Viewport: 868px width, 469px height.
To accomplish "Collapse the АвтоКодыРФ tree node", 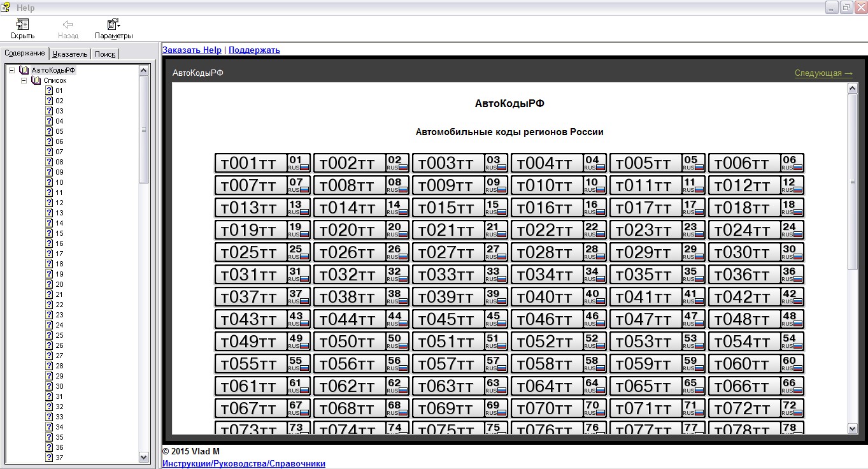I will coord(12,70).
